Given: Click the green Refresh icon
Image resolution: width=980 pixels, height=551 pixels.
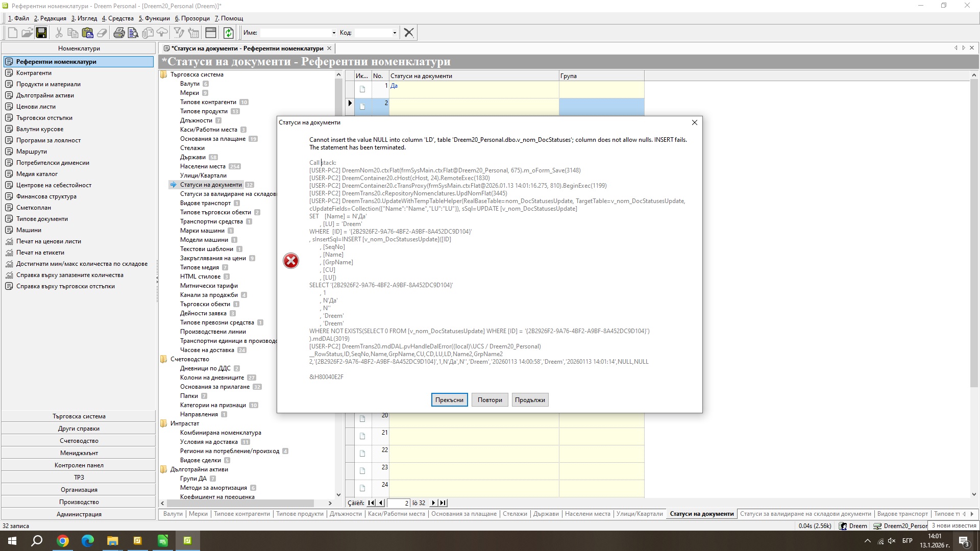Looking at the screenshot, I should click(228, 33).
